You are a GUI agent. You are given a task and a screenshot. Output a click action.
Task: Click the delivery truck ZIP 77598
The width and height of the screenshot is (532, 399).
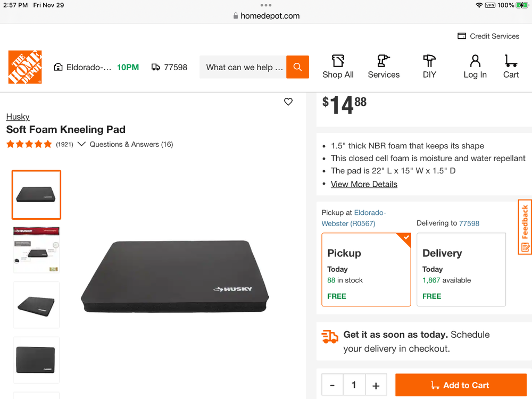pyautogui.click(x=170, y=68)
